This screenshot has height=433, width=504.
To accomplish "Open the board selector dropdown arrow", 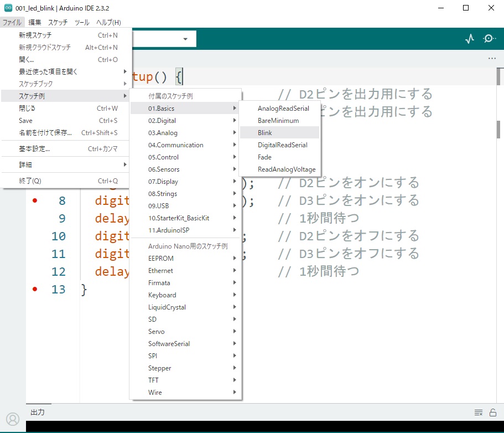I will coord(185,39).
